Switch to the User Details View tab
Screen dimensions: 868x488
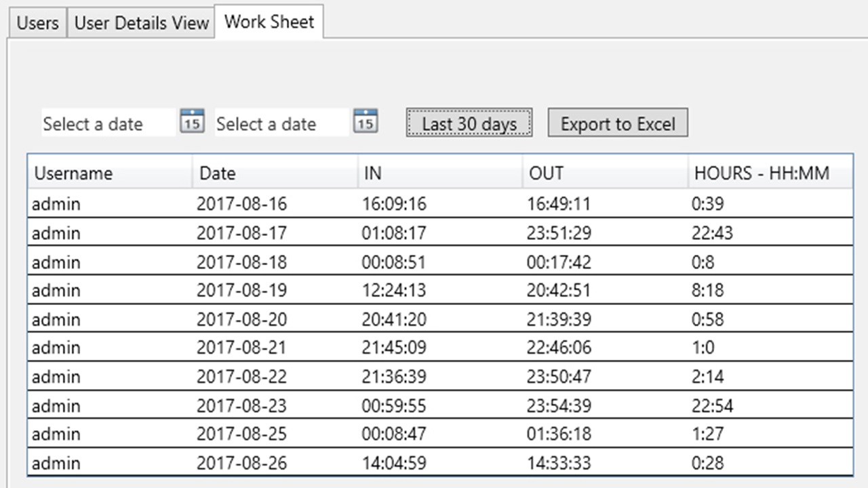point(140,22)
